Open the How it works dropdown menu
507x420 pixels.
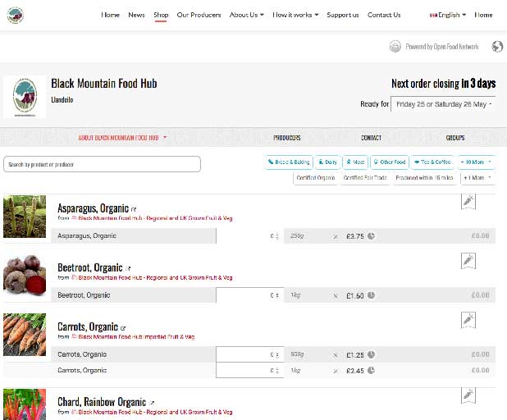(295, 15)
